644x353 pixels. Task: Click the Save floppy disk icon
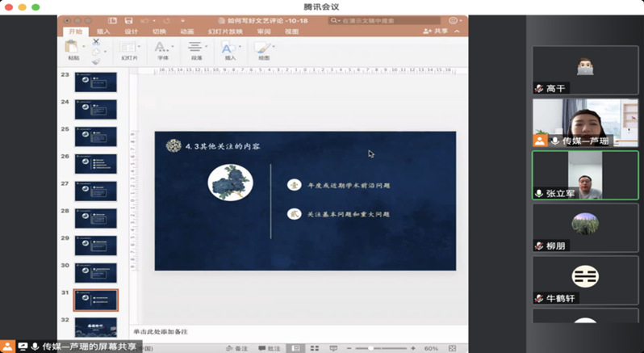point(128,20)
